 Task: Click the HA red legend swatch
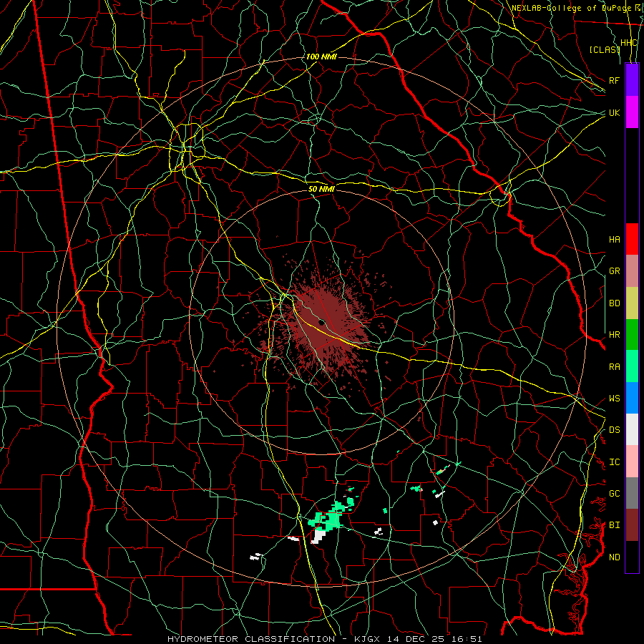coord(632,239)
